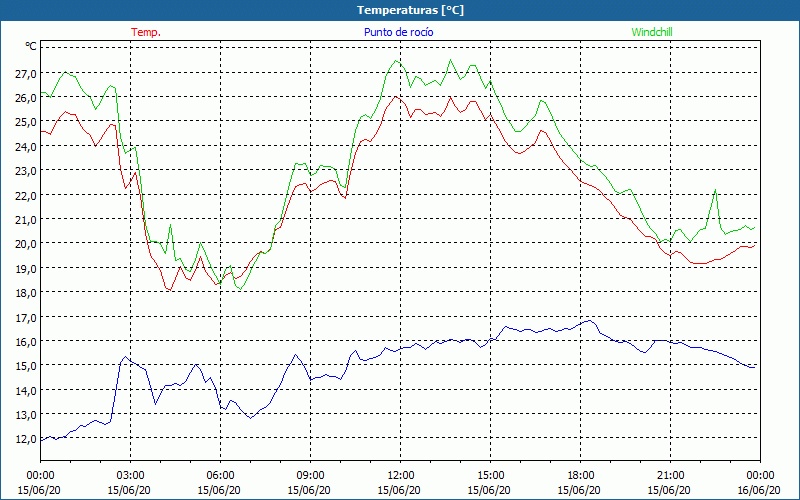Click the 18:00 time axis label

[x=580, y=476]
